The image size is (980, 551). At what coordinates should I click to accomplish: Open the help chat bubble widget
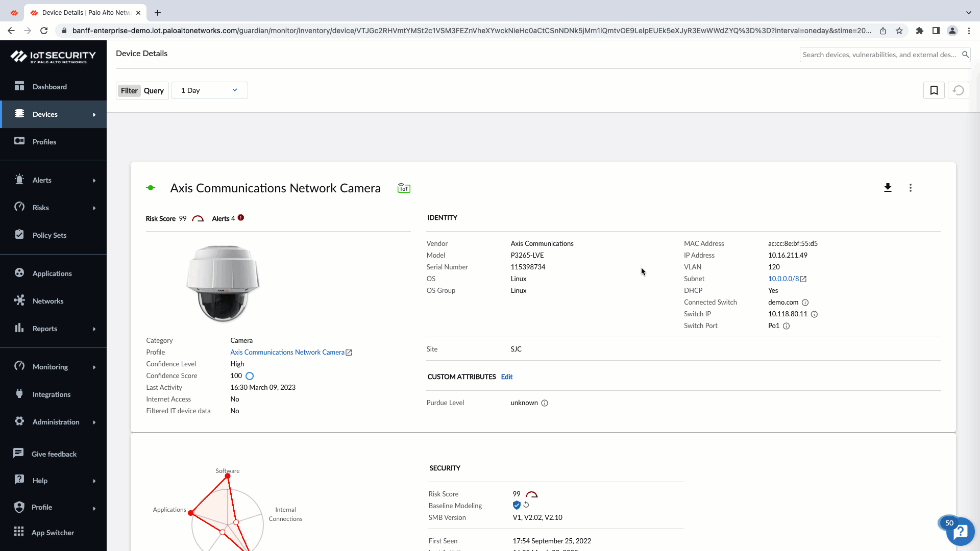[960, 532]
